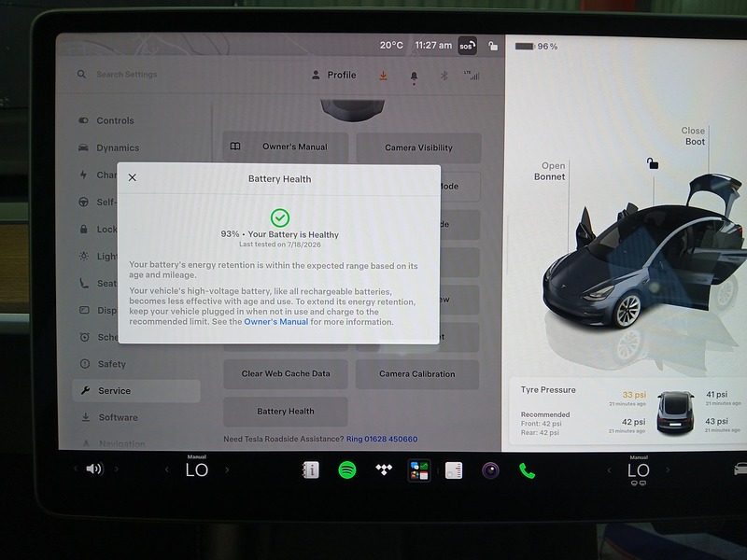The image size is (747, 560).
Task: Open the calendar app icon
Action: 454,471
